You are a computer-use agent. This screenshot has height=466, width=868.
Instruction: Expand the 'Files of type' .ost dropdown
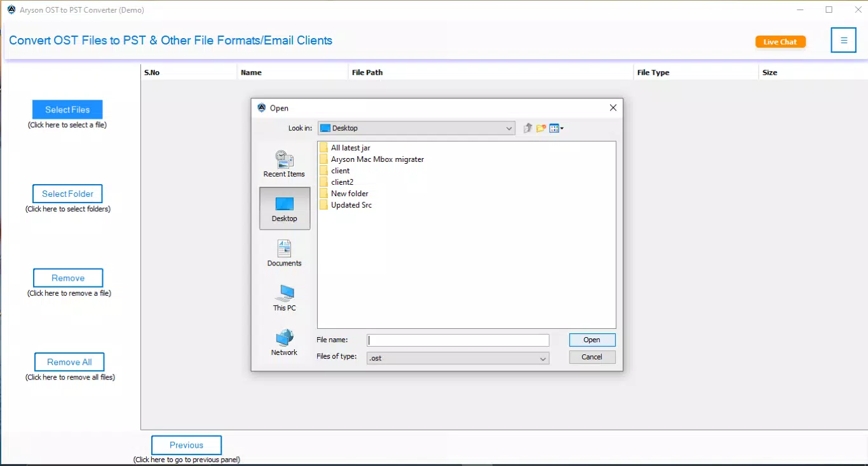(x=458, y=358)
